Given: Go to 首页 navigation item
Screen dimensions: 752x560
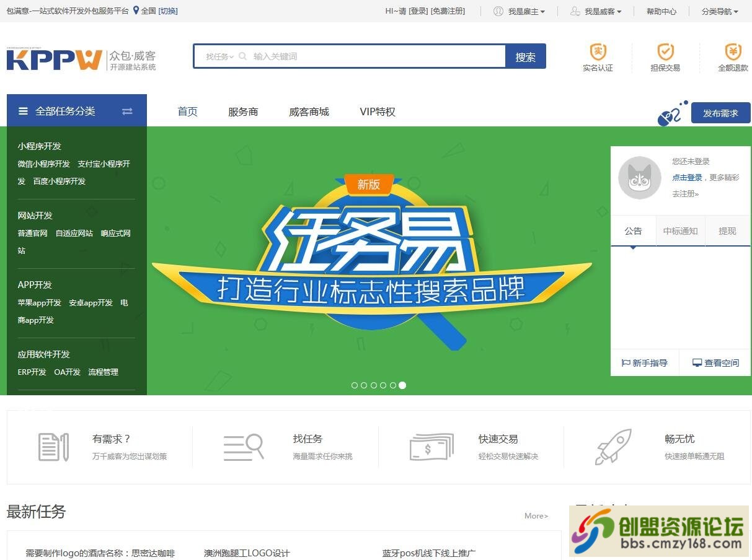Looking at the screenshot, I should [x=187, y=112].
